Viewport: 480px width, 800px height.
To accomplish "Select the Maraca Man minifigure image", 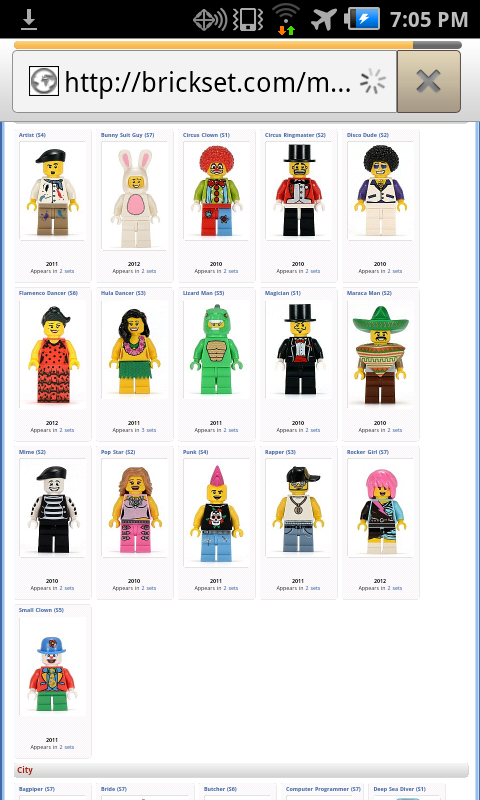I will 381,354.
